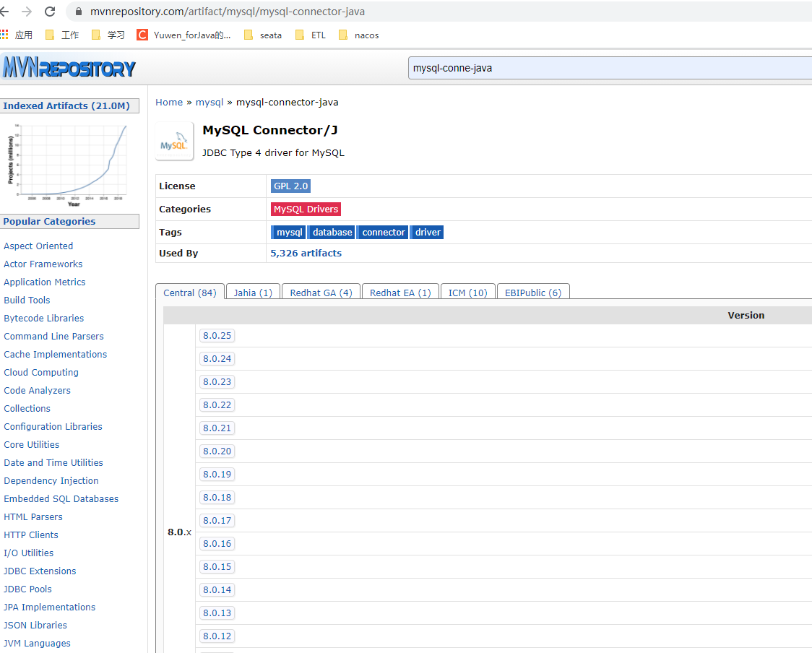This screenshot has width=812, height=653.
Task: Switch to the Jahia (1) tab
Action: tap(252, 292)
